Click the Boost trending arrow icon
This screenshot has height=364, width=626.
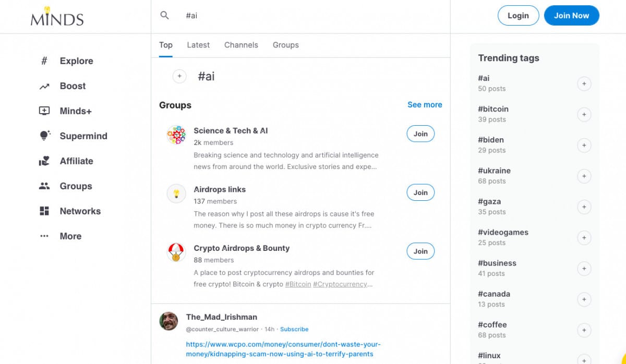tap(44, 86)
